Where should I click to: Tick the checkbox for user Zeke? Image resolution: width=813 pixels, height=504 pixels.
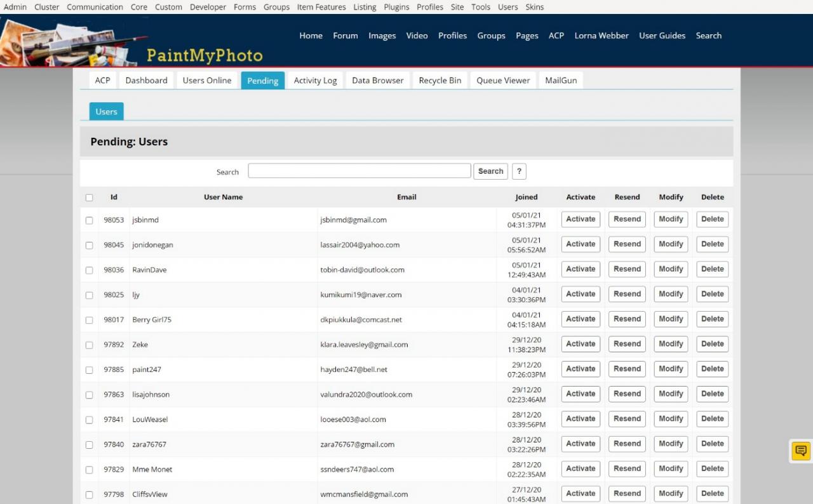(x=89, y=345)
